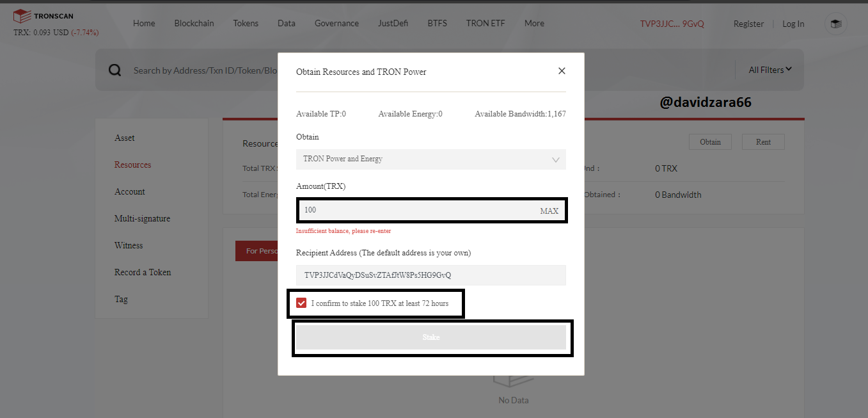Select Resources in the sidebar
Image resolution: width=868 pixels, height=418 pixels.
tap(133, 165)
